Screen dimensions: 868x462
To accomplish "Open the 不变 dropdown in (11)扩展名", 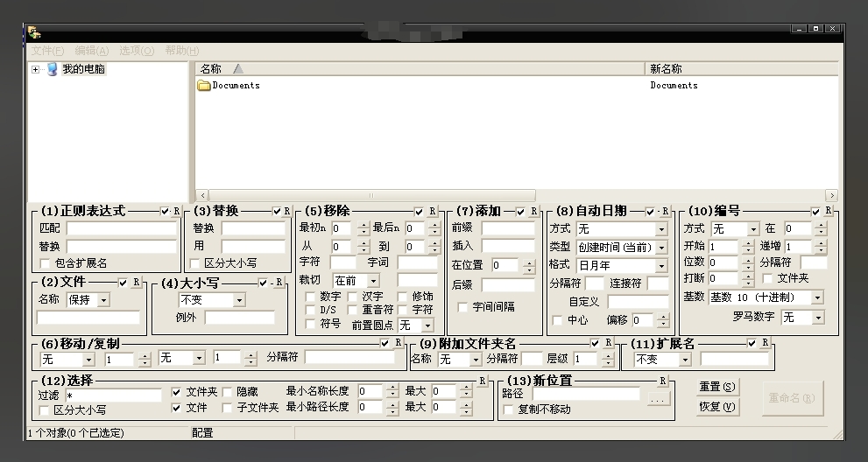I will [685, 360].
